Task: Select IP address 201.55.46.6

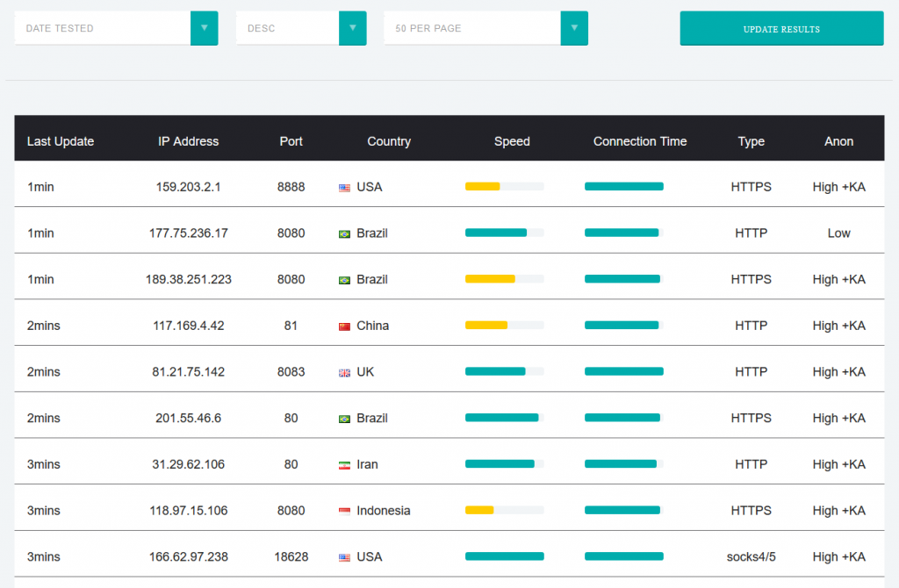Action: point(188,419)
